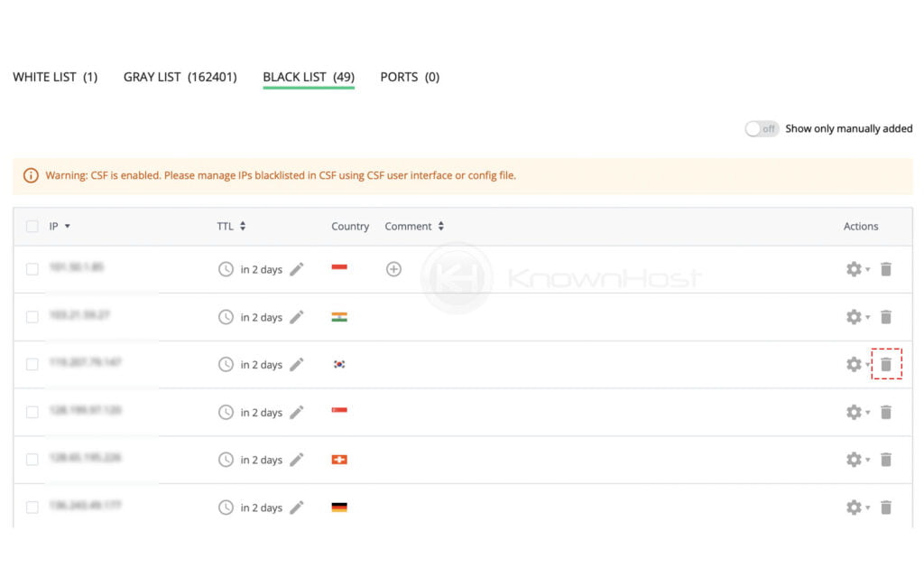
Task: Sort by the IP column arrow
Action: click(x=67, y=227)
